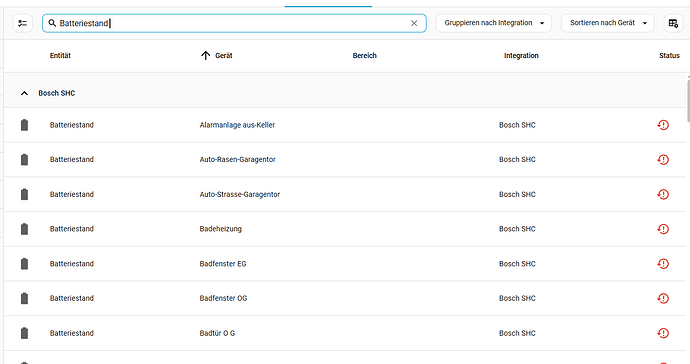Click the Gerät sort arrow icon

(206, 55)
